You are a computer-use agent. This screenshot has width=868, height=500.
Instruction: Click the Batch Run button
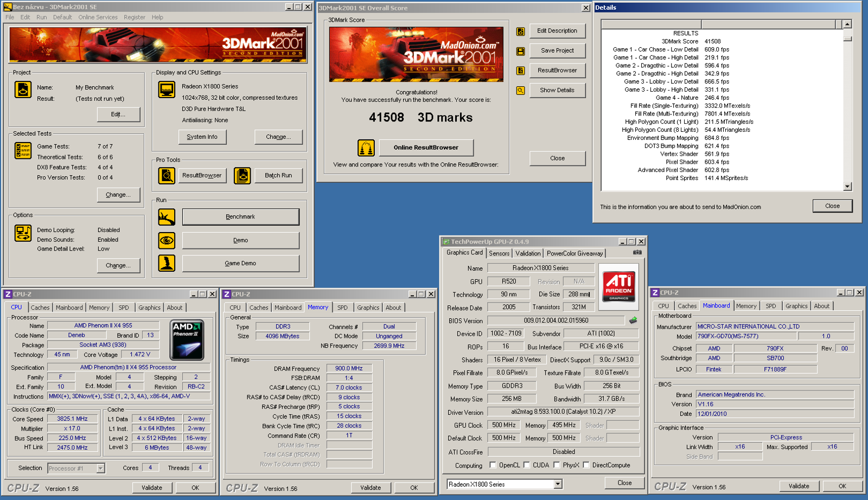tap(278, 176)
